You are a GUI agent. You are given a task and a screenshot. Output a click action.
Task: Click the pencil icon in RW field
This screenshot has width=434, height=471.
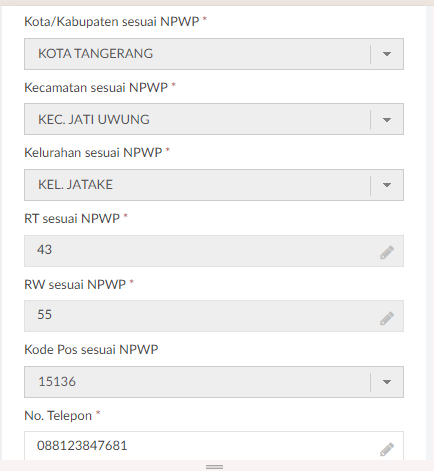point(387,318)
